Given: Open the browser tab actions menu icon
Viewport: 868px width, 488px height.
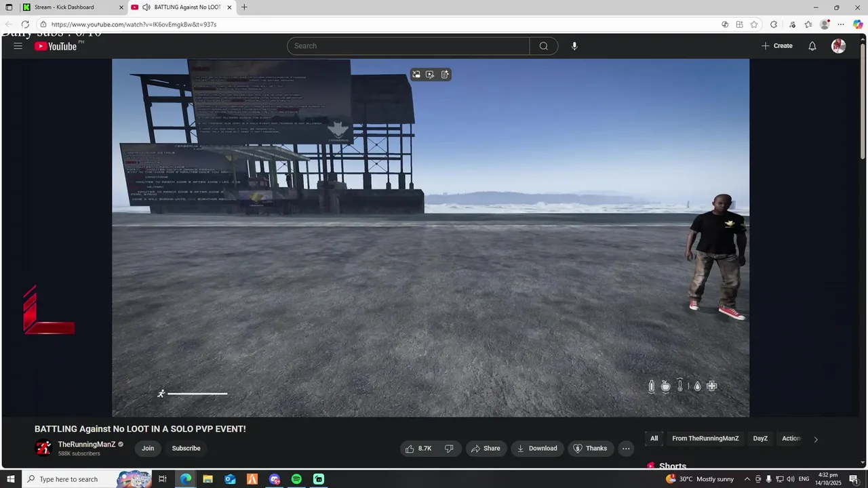Looking at the screenshot, I should (9, 7).
